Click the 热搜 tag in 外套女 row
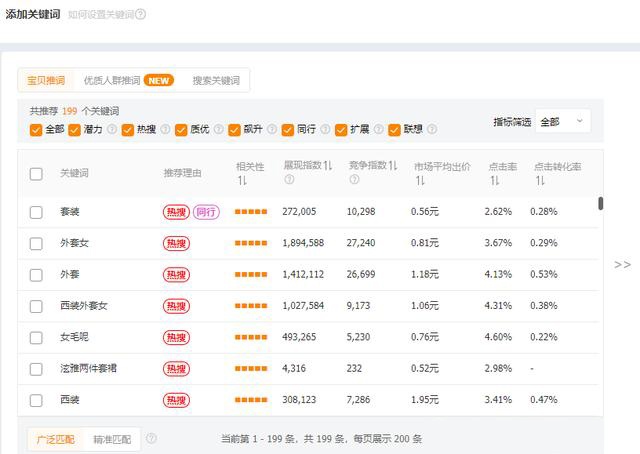The width and height of the screenshot is (640, 454). [176, 243]
